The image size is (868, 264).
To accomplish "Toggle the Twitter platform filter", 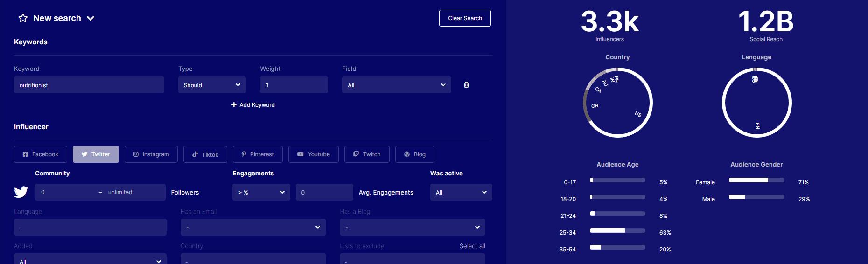I will click(x=96, y=154).
